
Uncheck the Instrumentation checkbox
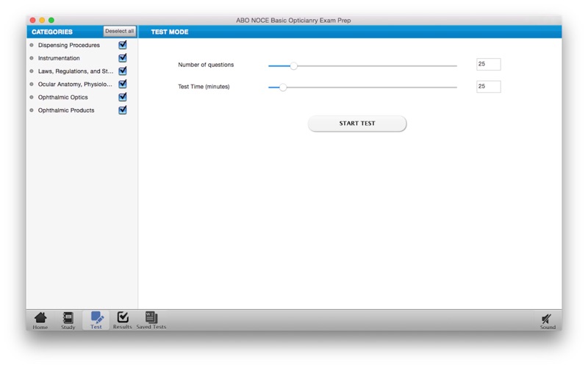tap(123, 58)
